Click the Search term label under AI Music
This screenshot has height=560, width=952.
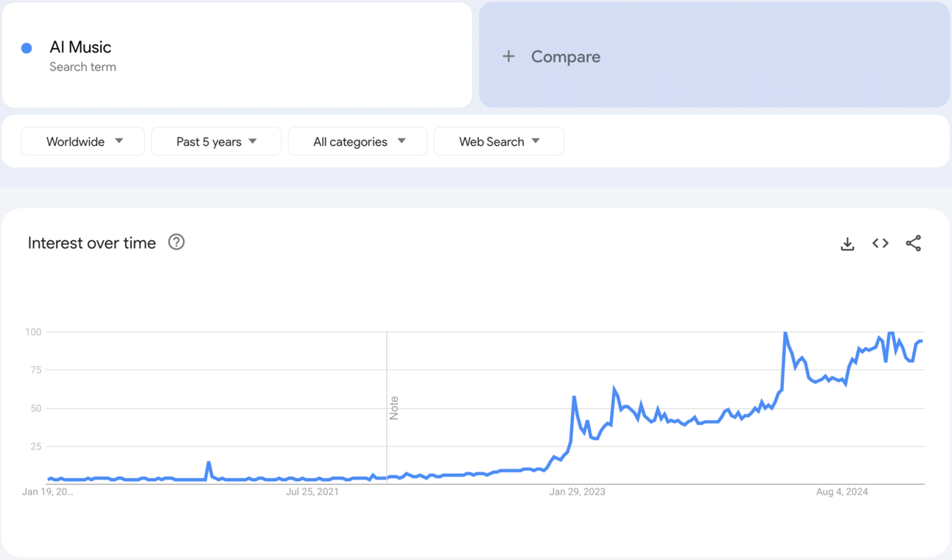pos(83,67)
